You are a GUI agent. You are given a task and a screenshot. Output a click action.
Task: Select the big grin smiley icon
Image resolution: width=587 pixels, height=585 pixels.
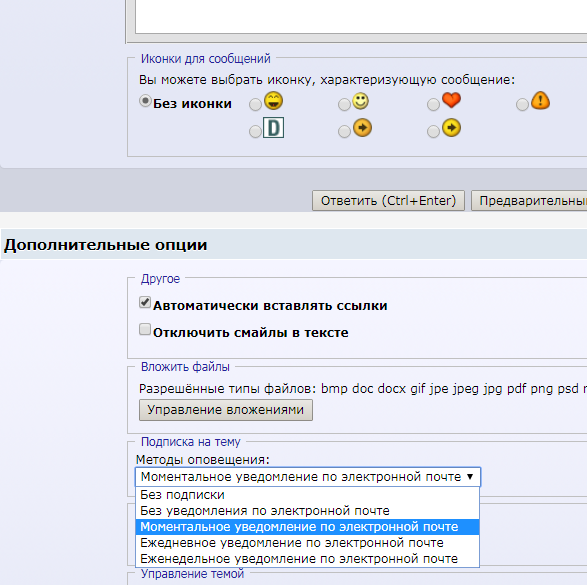coord(273,101)
